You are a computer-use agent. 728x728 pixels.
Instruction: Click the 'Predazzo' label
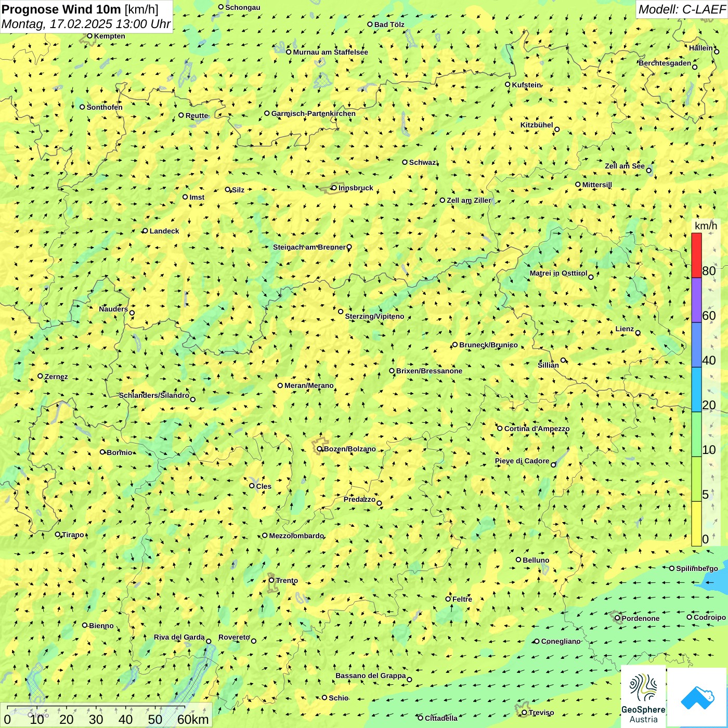click(359, 499)
